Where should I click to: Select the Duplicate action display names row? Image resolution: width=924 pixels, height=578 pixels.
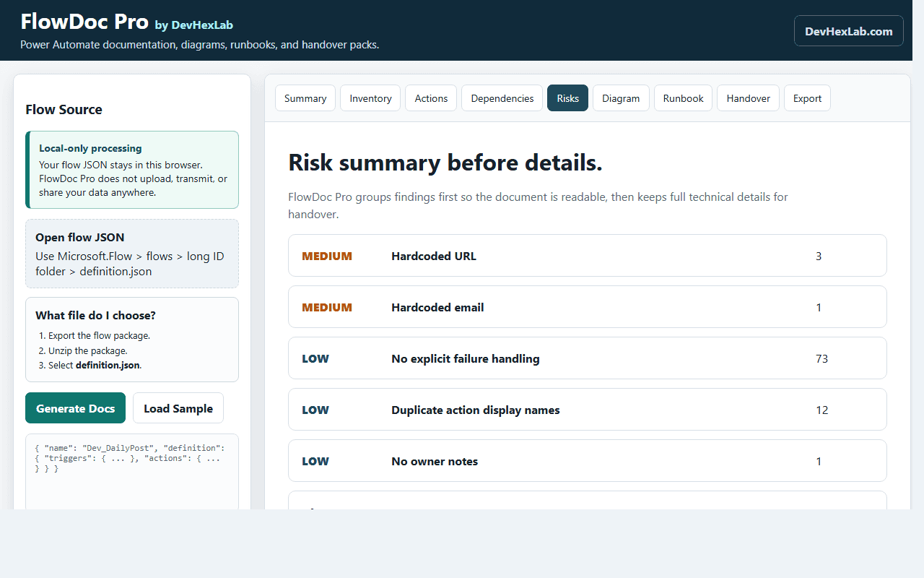click(x=587, y=410)
